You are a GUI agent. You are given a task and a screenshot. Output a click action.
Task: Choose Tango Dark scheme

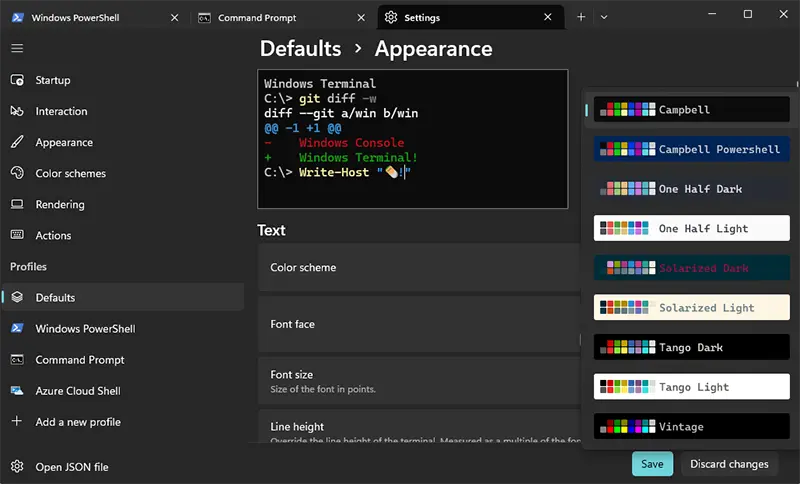click(691, 347)
